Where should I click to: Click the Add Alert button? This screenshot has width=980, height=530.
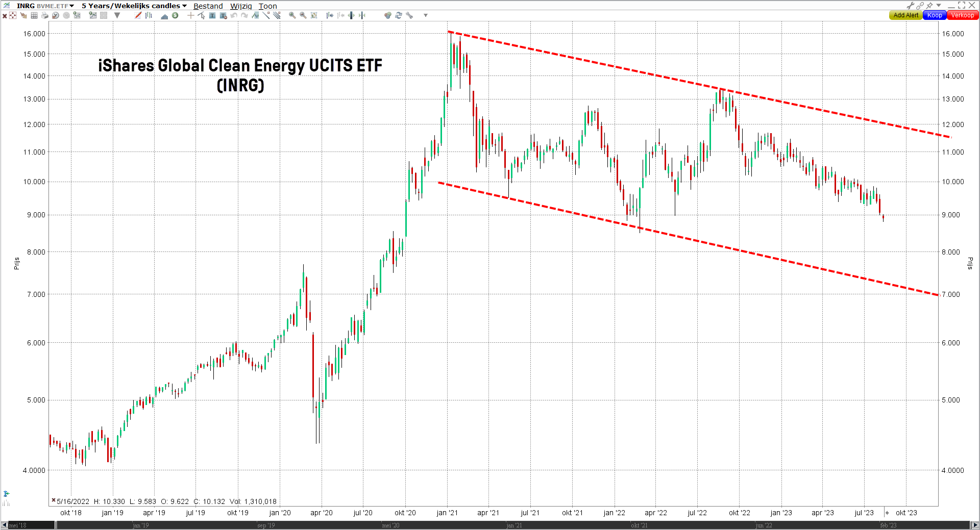click(906, 15)
